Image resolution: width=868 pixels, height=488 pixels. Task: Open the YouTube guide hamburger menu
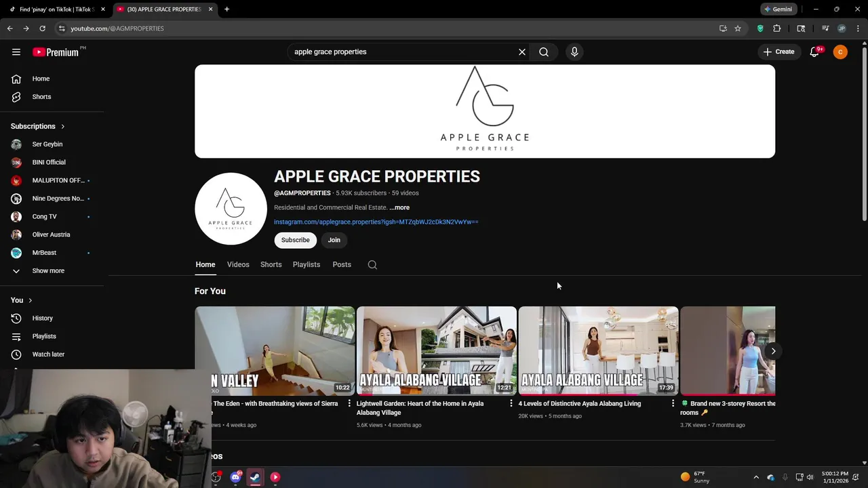pos(16,52)
